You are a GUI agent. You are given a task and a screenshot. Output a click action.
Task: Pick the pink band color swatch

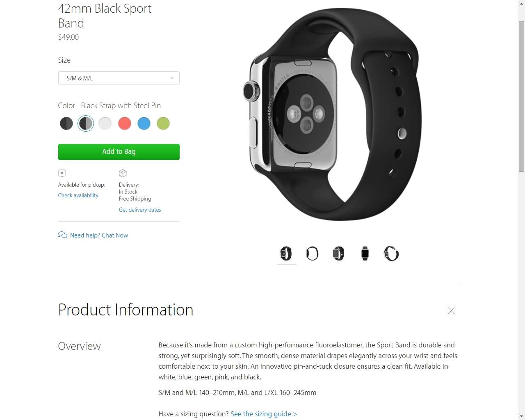(x=125, y=123)
